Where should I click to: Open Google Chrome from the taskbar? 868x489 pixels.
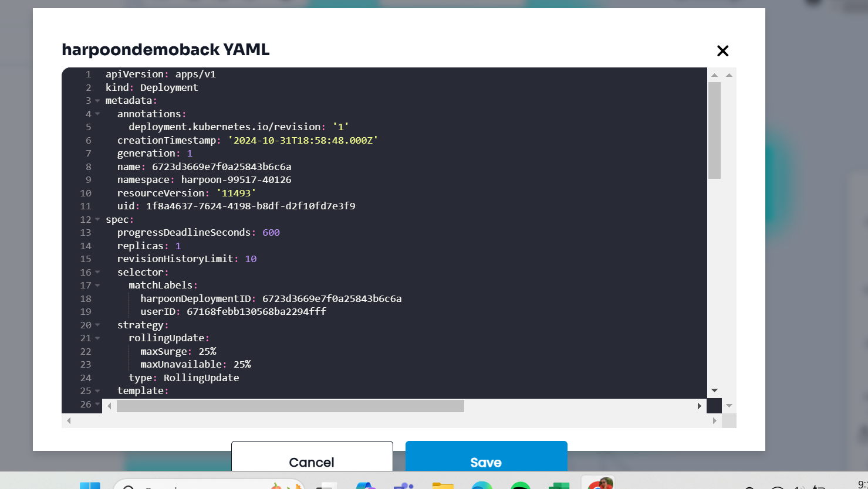pyautogui.click(x=598, y=483)
